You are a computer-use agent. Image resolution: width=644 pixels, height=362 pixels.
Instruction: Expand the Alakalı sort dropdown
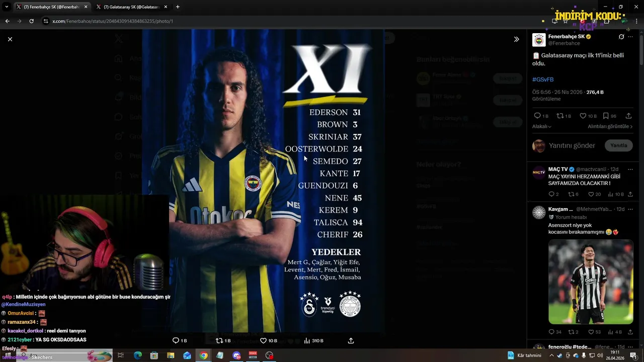coord(542,127)
